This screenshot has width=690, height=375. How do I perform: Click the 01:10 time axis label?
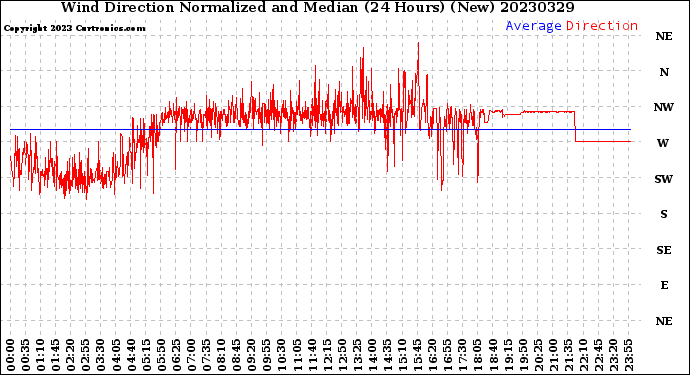pos(40,355)
